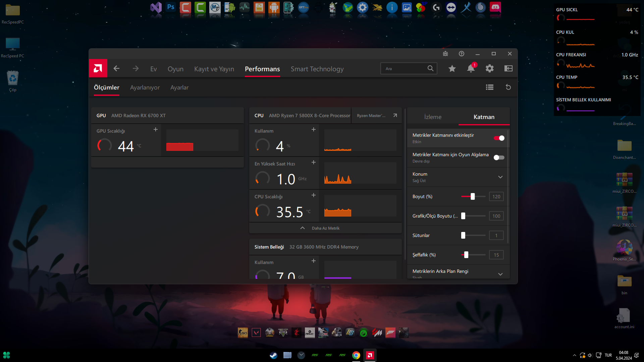Open AMD Software settings gear
Image resolution: width=644 pixels, height=362 pixels.
490,68
